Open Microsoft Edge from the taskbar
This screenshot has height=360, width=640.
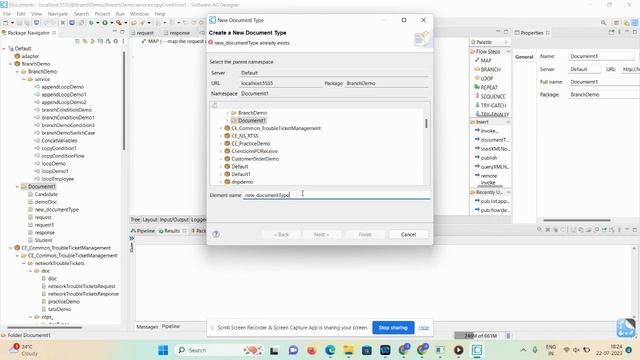pyautogui.click(x=330, y=350)
